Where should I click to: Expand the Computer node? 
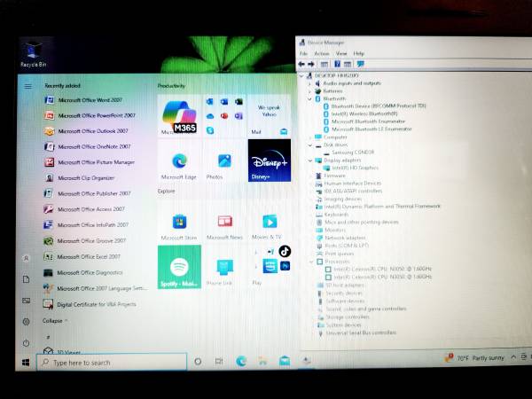click(x=309, y=137)
